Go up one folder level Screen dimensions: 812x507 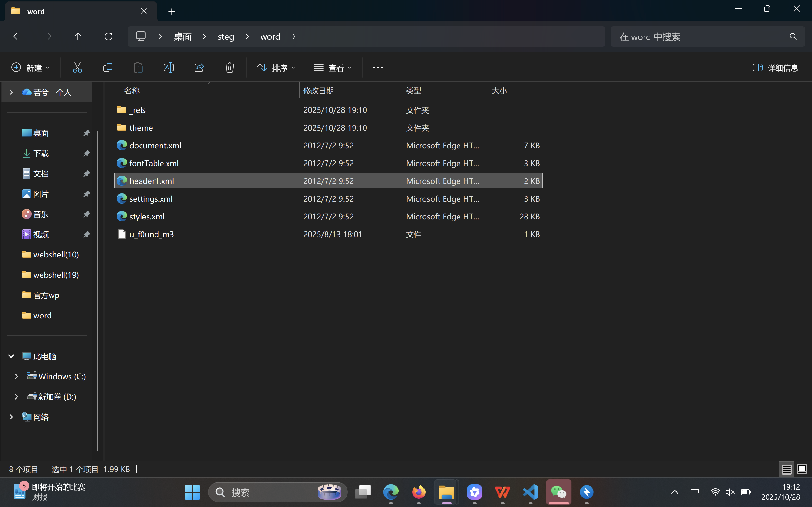78,36
